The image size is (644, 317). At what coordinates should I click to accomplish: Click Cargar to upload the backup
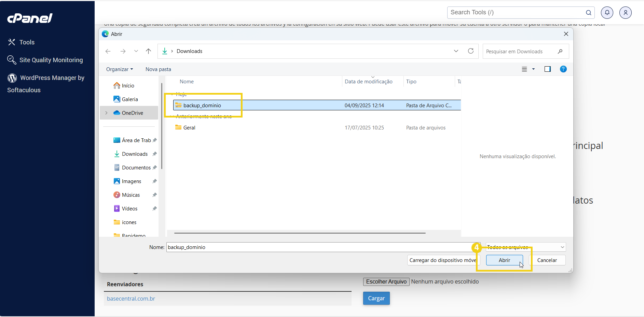click(x=376, y=298)
